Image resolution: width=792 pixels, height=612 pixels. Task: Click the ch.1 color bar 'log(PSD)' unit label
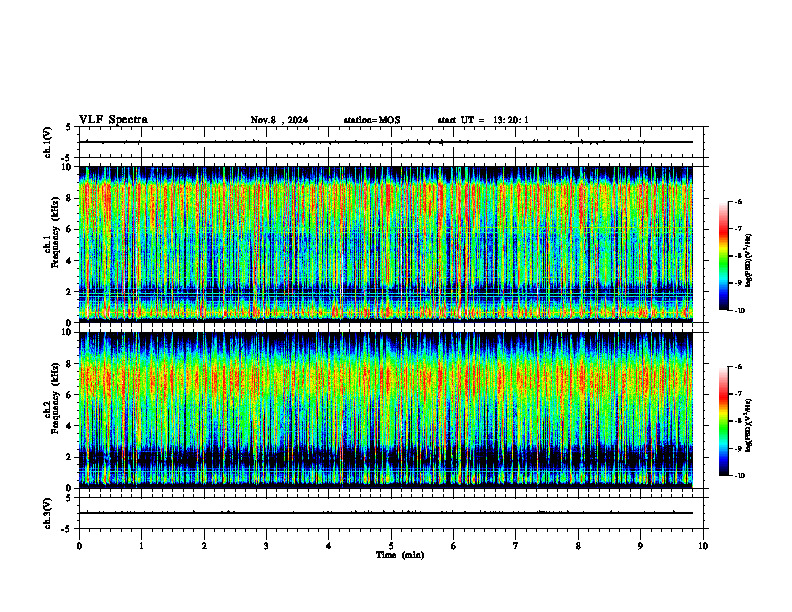pyautogui.click(x=749, y=261)
